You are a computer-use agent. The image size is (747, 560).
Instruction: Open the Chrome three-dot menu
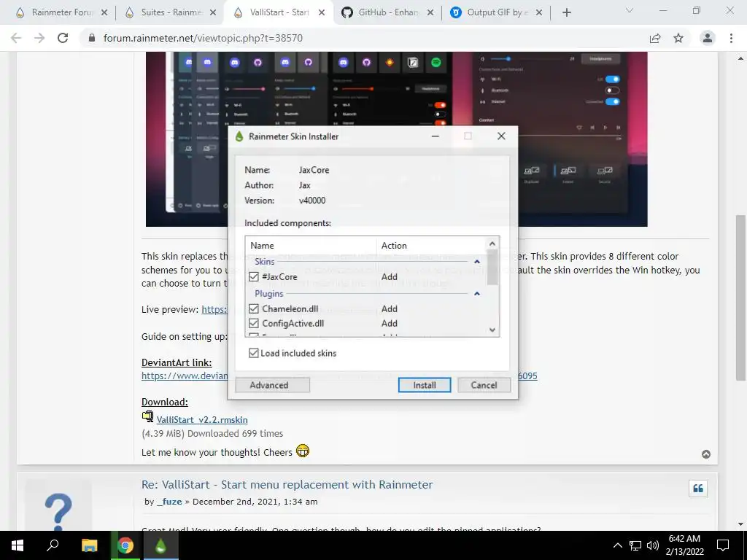coord(731,38)
